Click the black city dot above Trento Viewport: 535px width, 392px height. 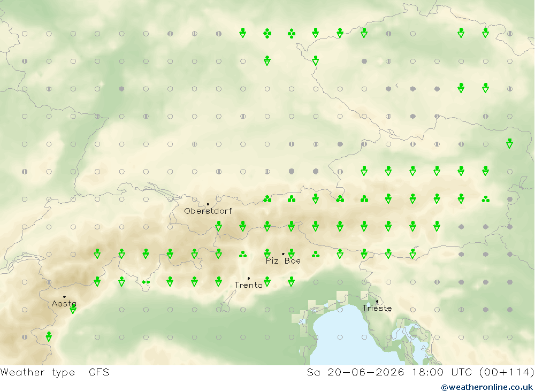click(249, 279)
